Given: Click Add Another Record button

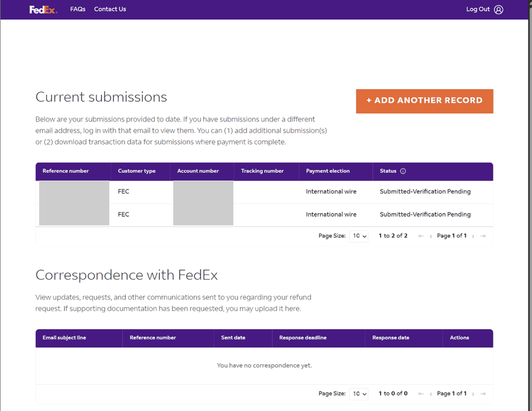Looking at the screenshot, I should [424, 101].
